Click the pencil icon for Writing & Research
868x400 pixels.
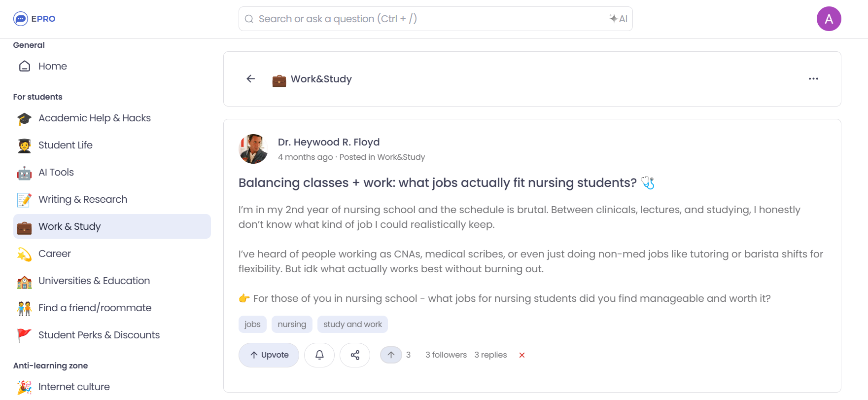click(24, 199)
